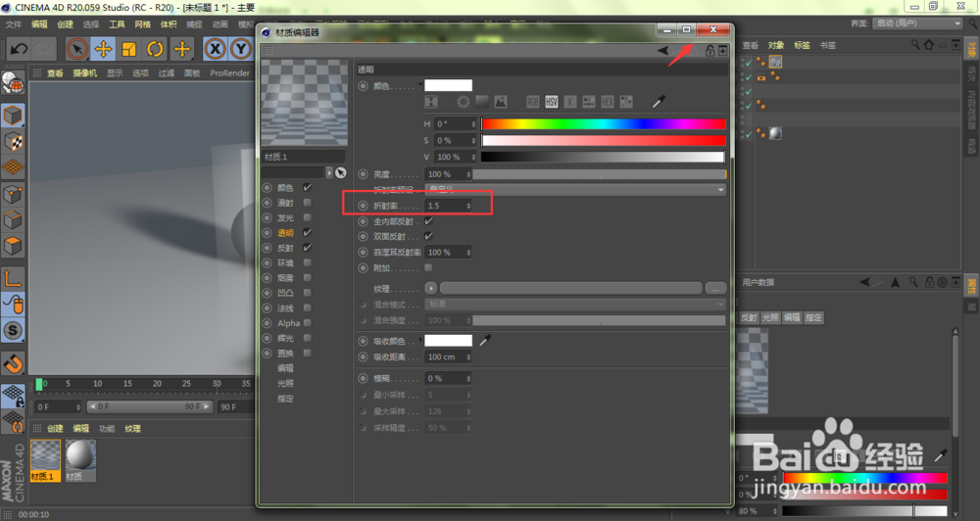980x521 pixels.
Task: Open the 创建 menu in main menu bar
Action: [x=65, y=24]
